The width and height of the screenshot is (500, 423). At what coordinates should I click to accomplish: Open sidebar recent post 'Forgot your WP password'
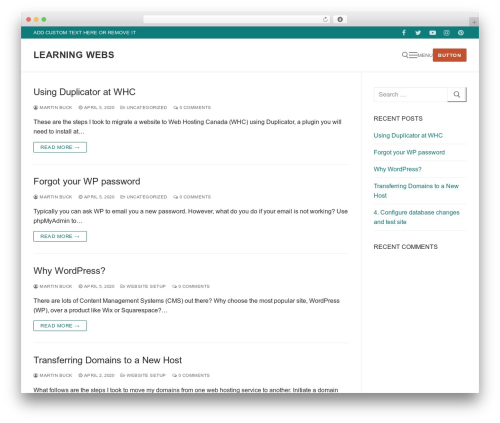coord(409,152)
